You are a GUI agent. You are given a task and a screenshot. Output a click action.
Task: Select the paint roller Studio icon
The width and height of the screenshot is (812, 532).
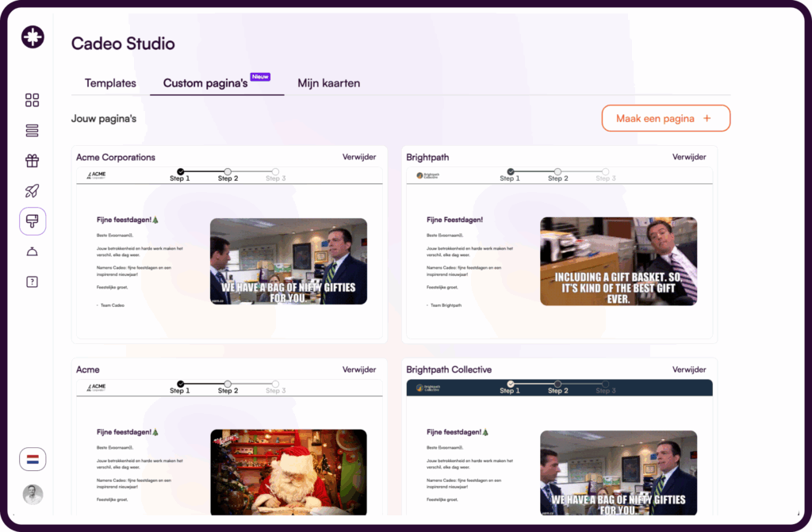pyautogui.click(x=33, y=221)
